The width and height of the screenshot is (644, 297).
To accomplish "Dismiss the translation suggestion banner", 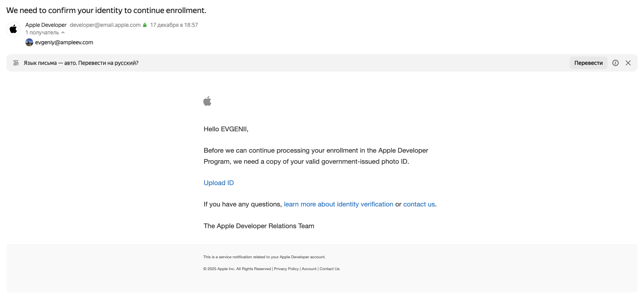I will [x=628, y=63].
